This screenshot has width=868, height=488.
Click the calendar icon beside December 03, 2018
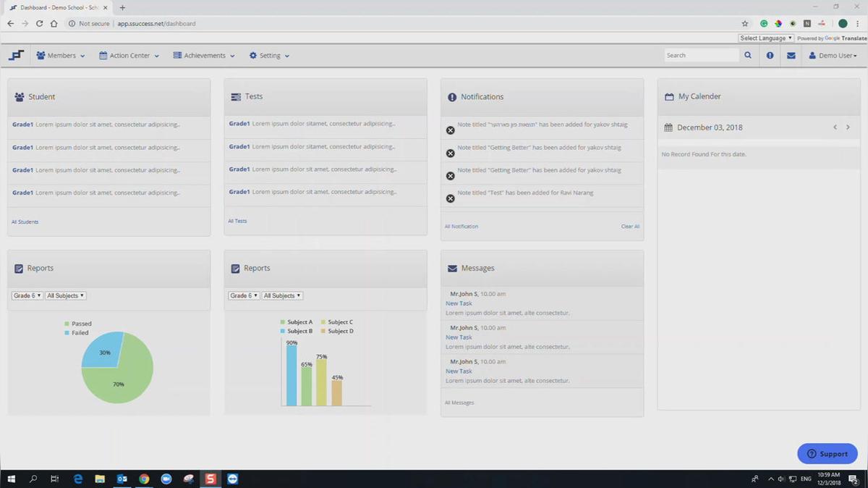point(668,127)
